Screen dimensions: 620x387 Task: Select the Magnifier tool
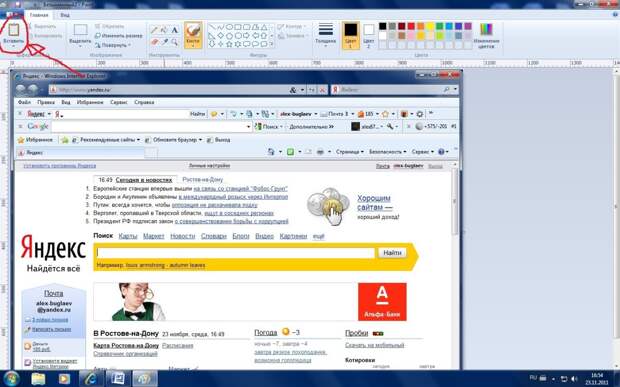click(x=174, y=42)
